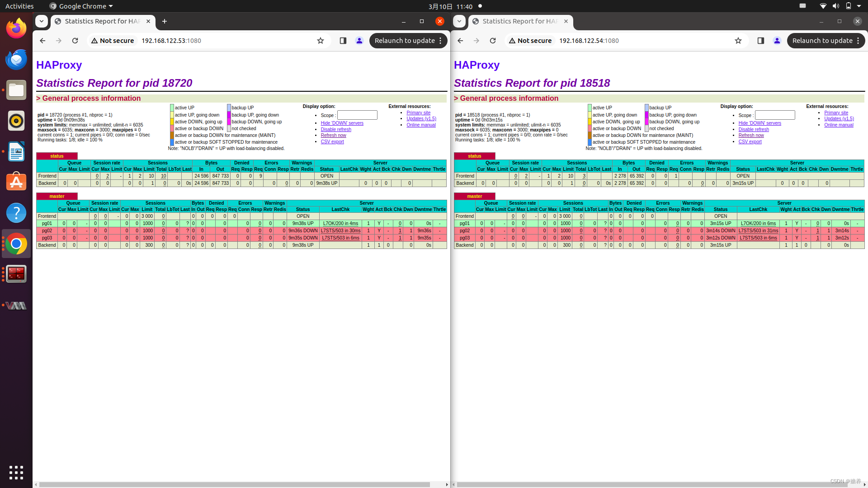Image resolution: width=868 pixels, height=488 pixels.
Task: Click the Chrome icon in the dock
Action: pos(16,244)
